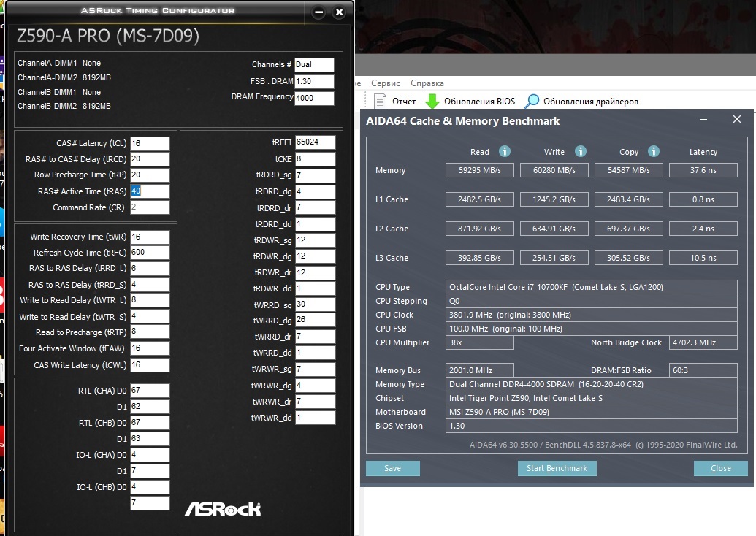Viewport: 756px width, 536px height.
Task: Click Memory Read value 59295 MB/s
Action: [x=480, y=170]
